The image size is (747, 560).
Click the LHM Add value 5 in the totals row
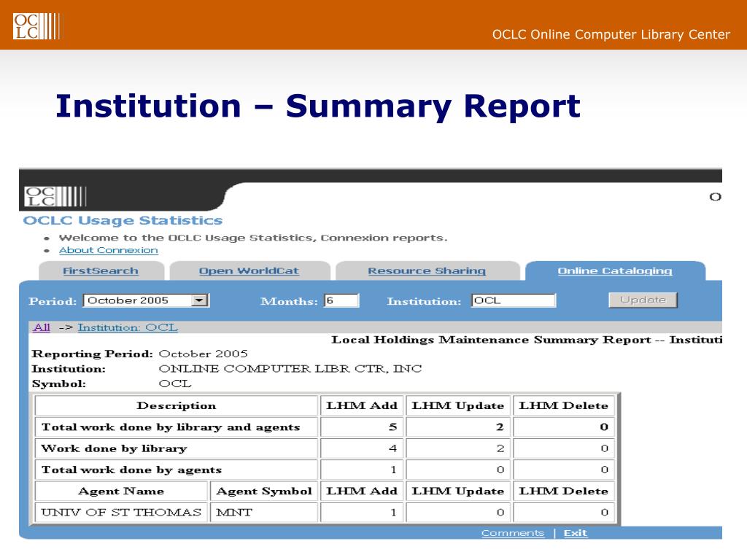(x=392, y=427)
